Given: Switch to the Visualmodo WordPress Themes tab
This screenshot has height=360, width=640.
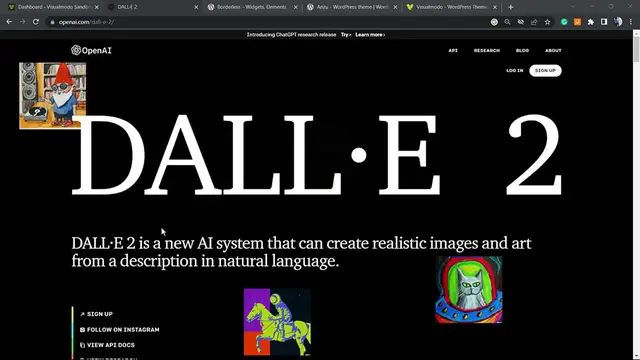Looking at the screenshot, I should 451,7.
